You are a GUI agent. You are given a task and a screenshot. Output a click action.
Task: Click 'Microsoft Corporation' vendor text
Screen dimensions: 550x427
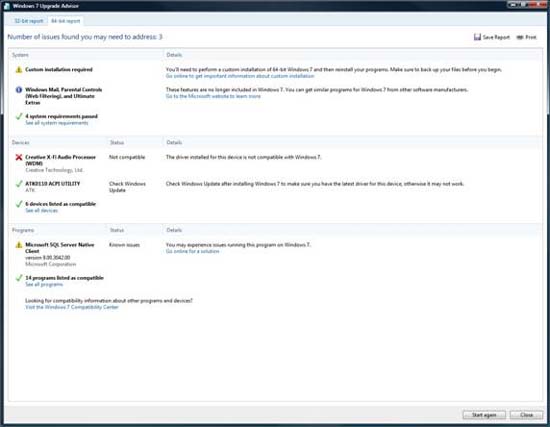(51, 264)
